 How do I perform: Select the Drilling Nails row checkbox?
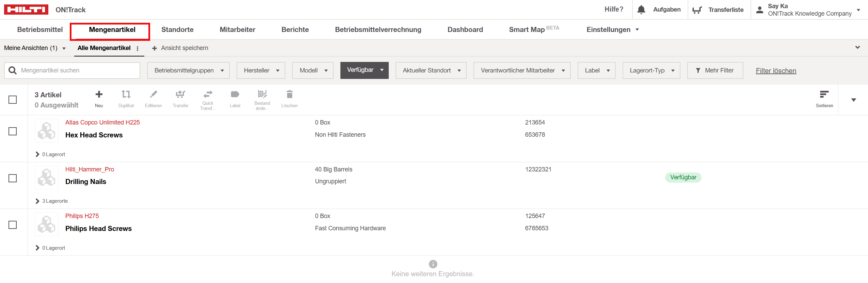[13, 178]
